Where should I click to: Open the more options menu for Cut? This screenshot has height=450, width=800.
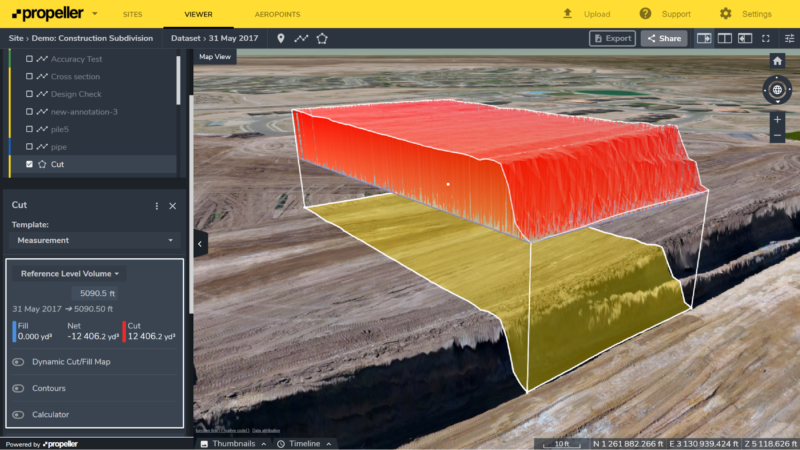pos(156,205)
